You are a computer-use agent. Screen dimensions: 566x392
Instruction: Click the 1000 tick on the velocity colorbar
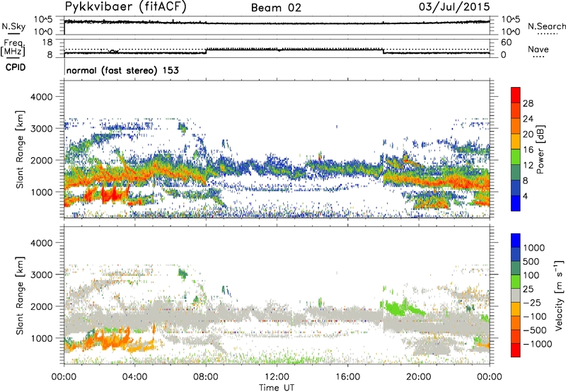pyautogui.click(x=534, y=248)
